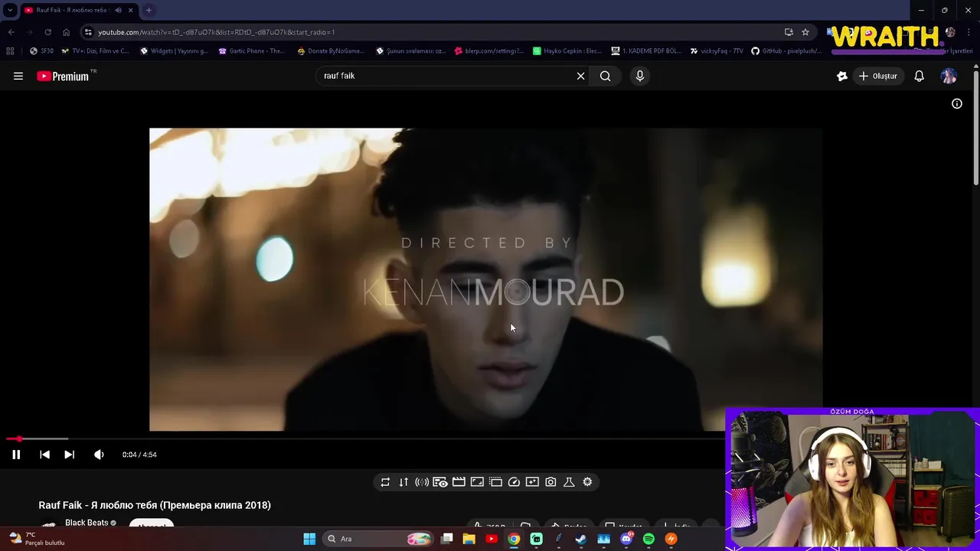Image resolution: width=980 pixels, height=551 pixels.
Task: Bookmark this page with star icon
Action: click(805, 32)
